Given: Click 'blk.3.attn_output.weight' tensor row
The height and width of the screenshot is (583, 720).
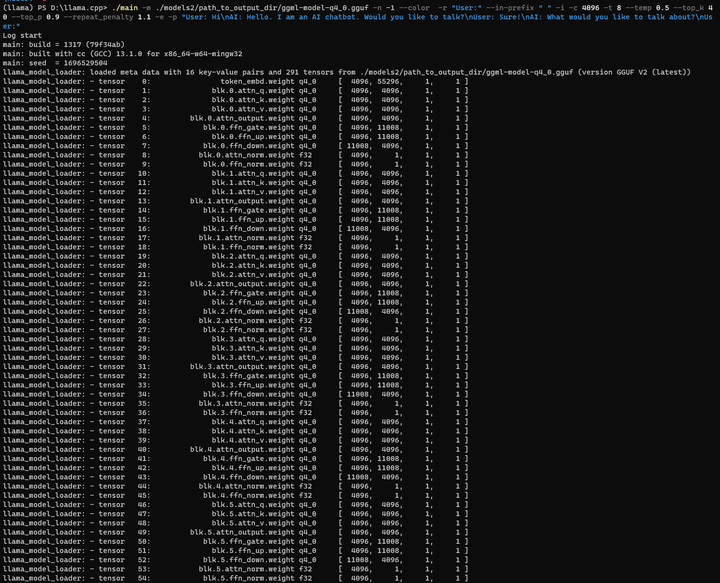Looking at the screenshot, I should tap(235, 366).
